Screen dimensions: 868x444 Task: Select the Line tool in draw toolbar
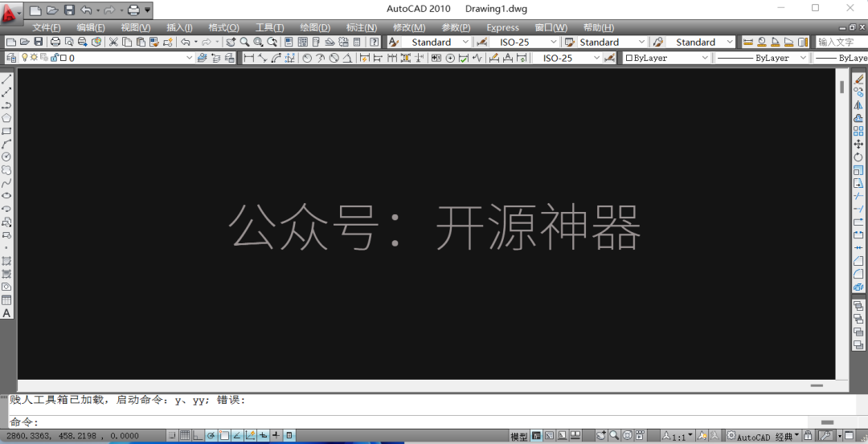pos(6,80)
